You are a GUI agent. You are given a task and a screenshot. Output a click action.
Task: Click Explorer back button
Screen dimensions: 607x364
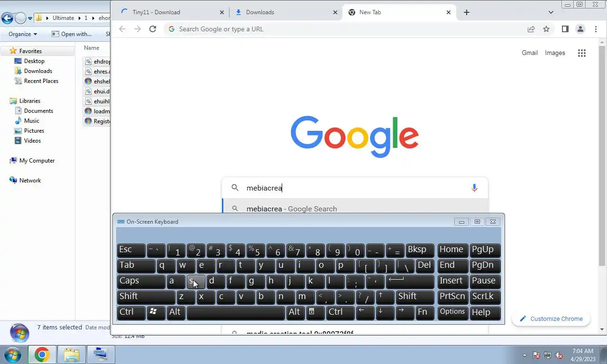pyautogui.click(x=7, y=18)
